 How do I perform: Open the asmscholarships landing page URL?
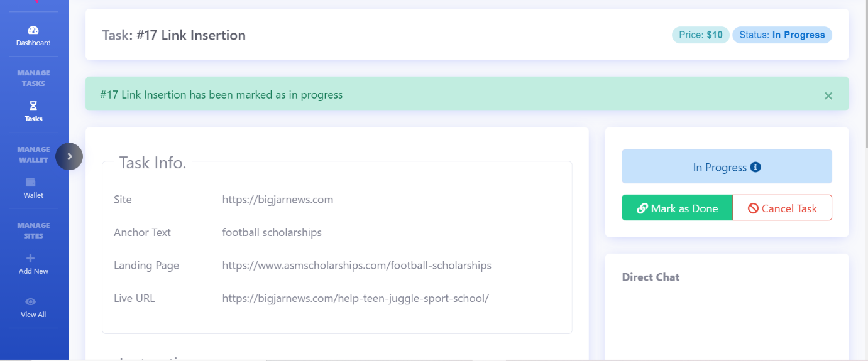click(357, 265)
